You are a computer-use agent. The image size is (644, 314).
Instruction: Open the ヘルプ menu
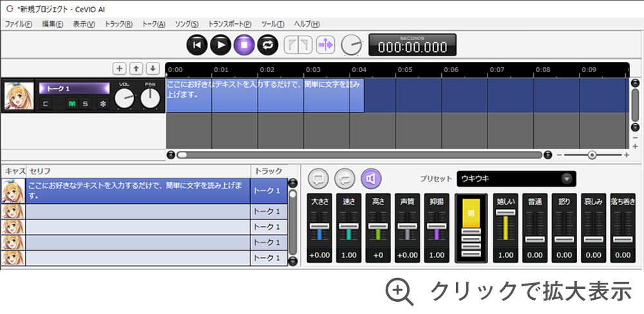(x=307, y=24)
